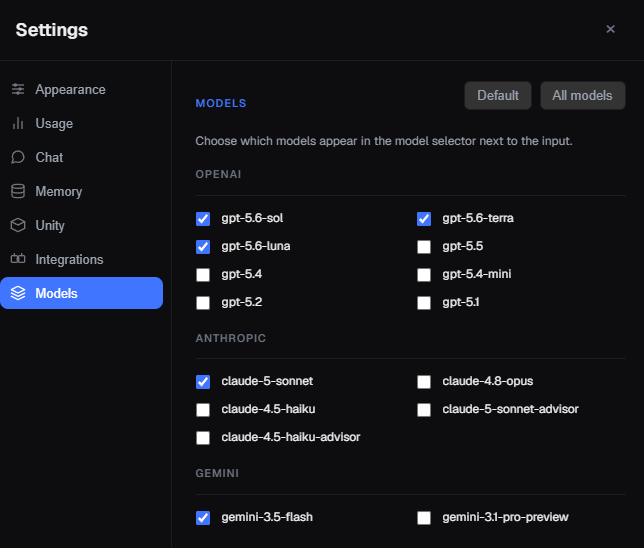Check the claude-4.5-haiku-advisor checkbox
The image size is (644, 548).
click(203, 437)
